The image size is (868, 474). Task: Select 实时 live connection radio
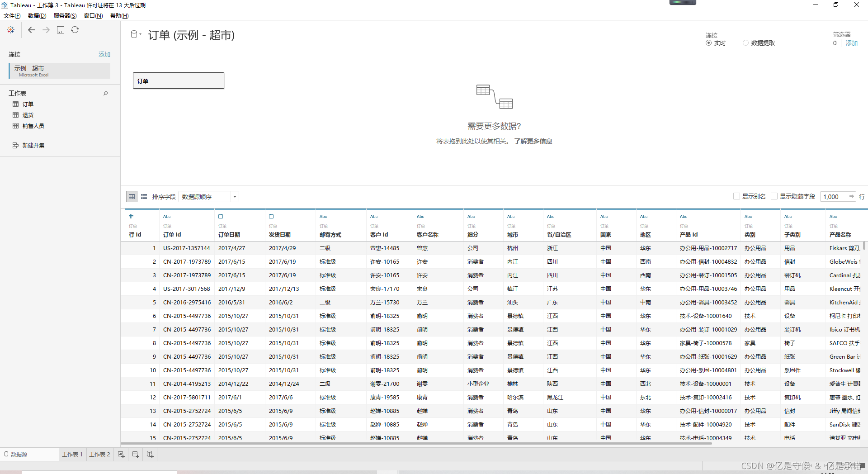point(708,43)
